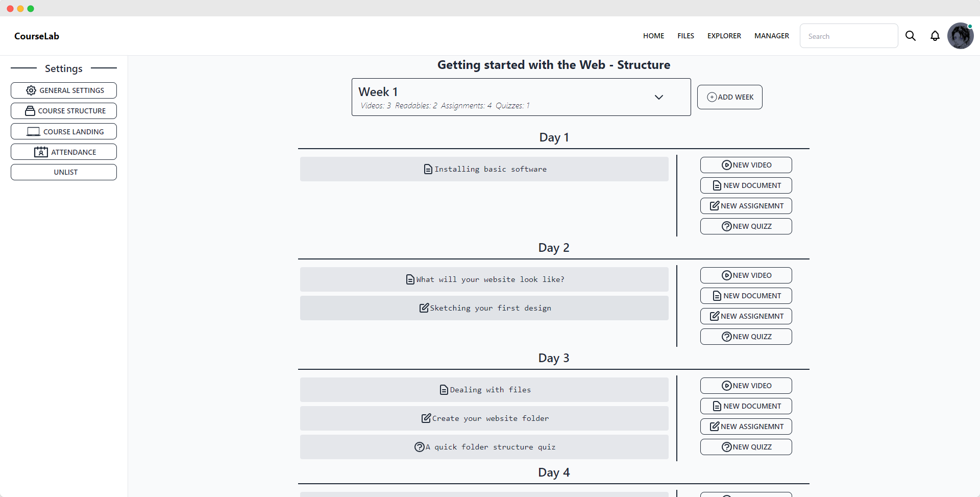This screenshot has height=497, width=980.
Task: Add a New Document in Day 2
Action: coord(746,296)
